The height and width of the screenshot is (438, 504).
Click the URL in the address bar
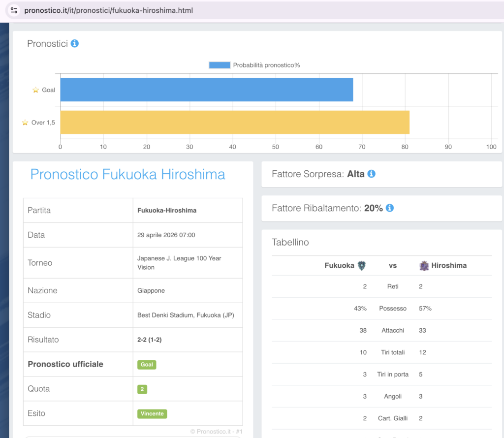pyautogui.click(x=109, y=10)
